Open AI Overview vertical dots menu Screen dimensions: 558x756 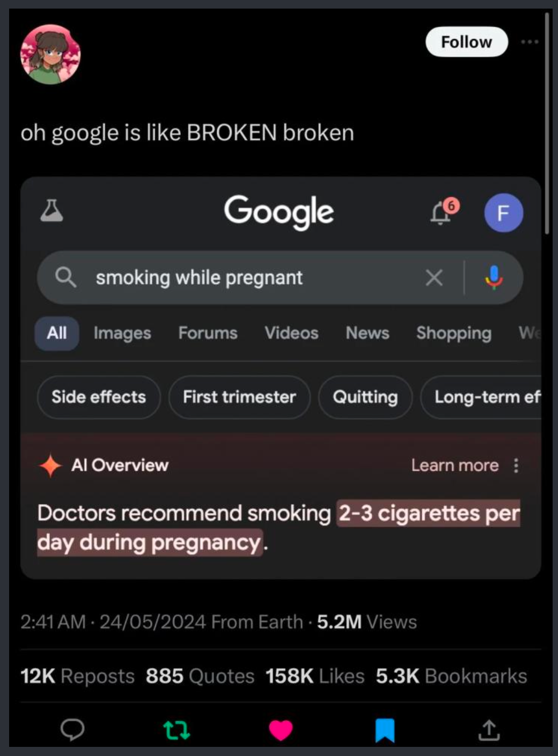click(516, 465)
